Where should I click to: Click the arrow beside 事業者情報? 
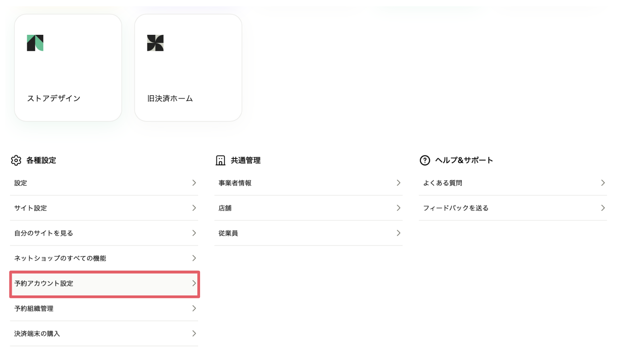398,183
